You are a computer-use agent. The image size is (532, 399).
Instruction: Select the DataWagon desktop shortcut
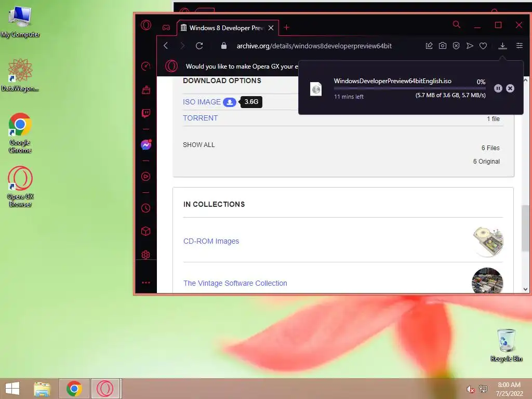point(20,75)
